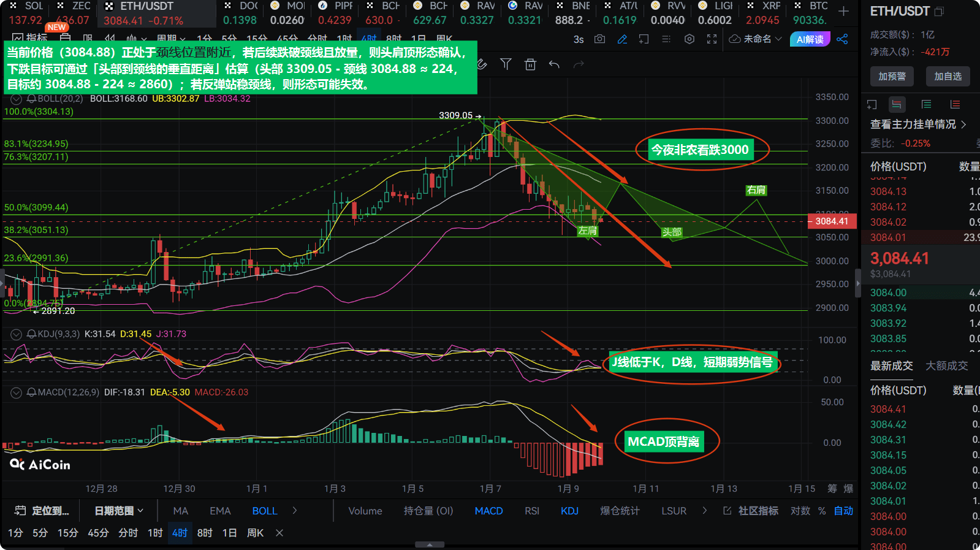Click the 加预警 alert button
This screenshot has width=980, height=550.
(892, 76)
